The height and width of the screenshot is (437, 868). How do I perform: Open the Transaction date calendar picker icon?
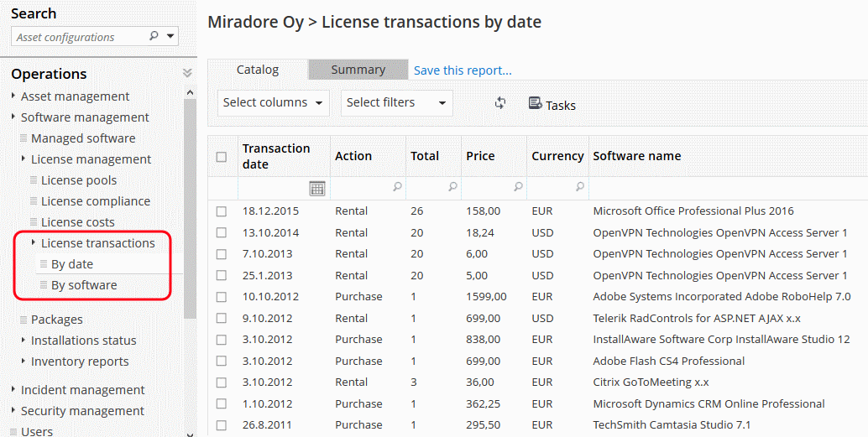[317, 188]
